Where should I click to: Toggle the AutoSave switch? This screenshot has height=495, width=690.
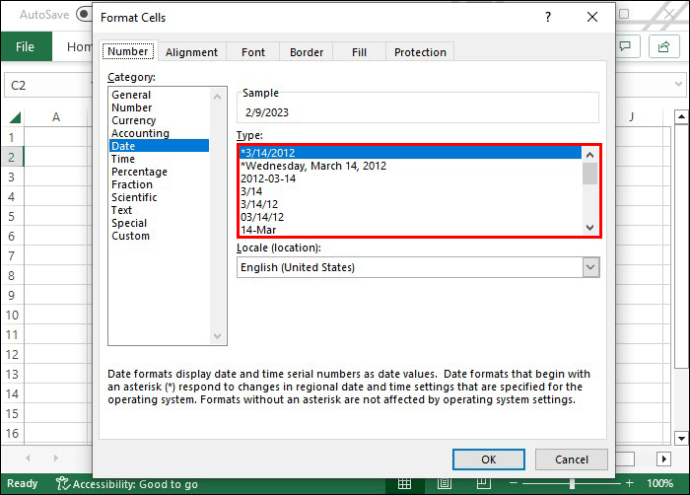(84, 15)
